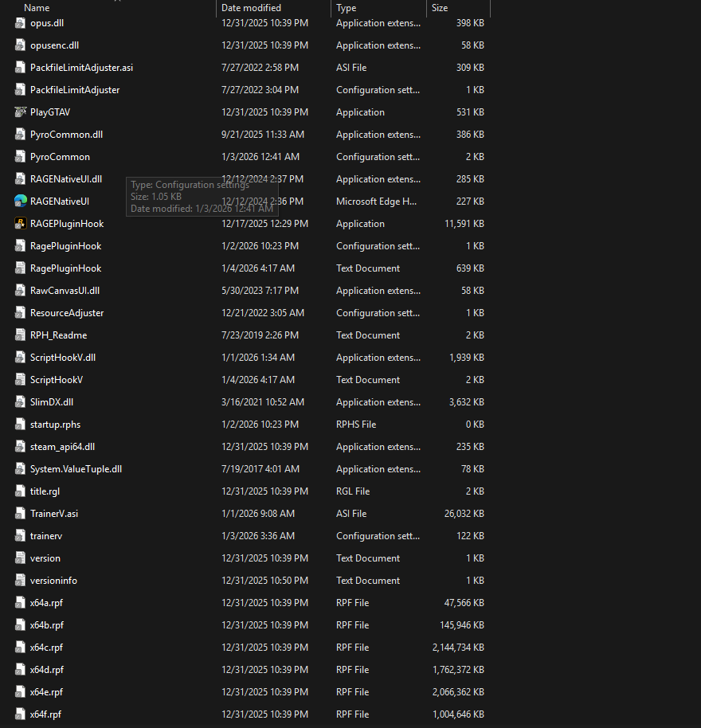Click the steam_api64.dll file icon
Screen dimensions: 701x728
20,446
